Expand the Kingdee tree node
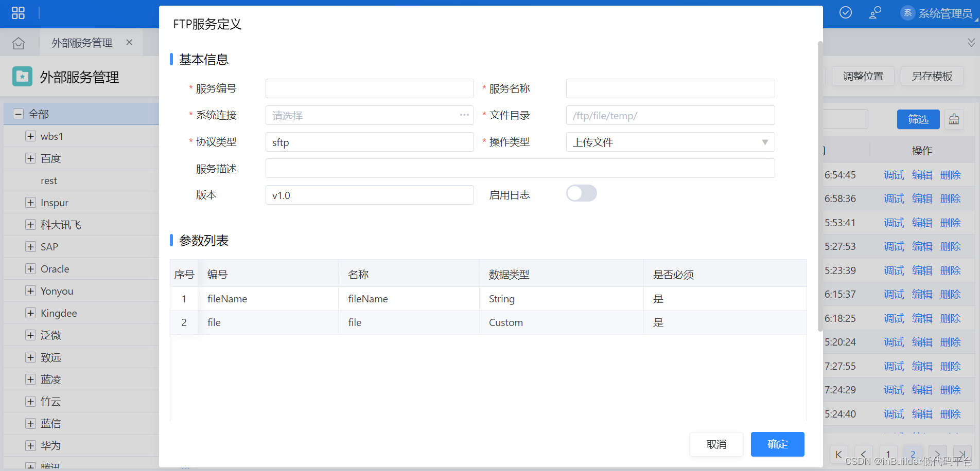 click(31, 313)
